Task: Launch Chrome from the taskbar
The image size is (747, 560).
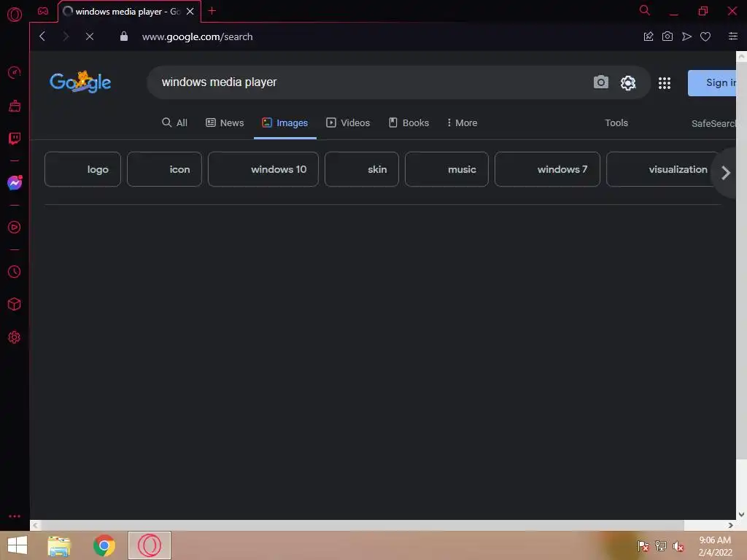Action: click(x=104, y=545)
